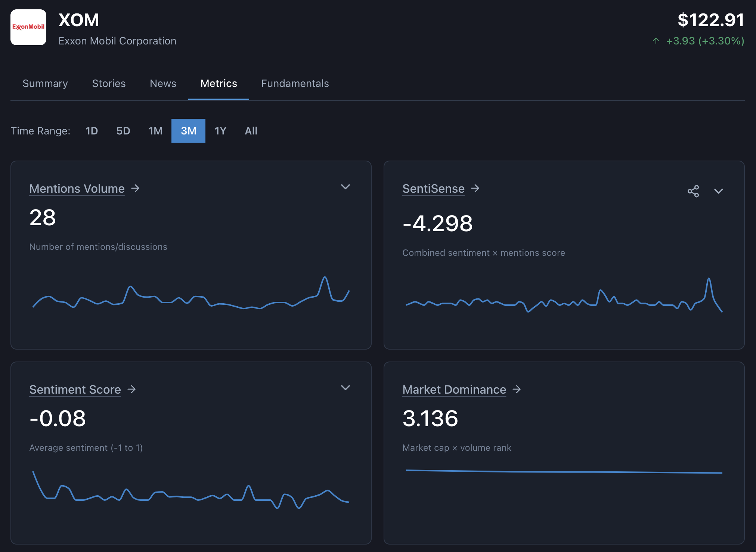Expand the Mentions Volume card chevron
Screen dimensions: 756x552
click(x=346, y=187)
